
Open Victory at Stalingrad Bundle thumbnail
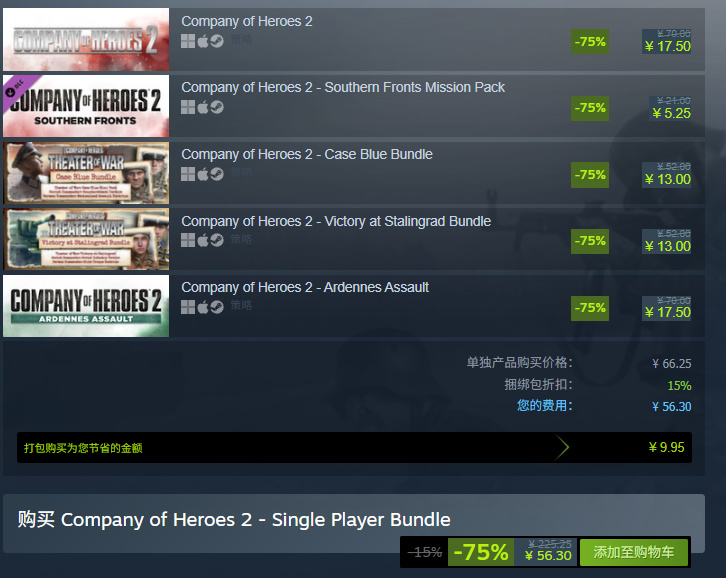(86, 239)
